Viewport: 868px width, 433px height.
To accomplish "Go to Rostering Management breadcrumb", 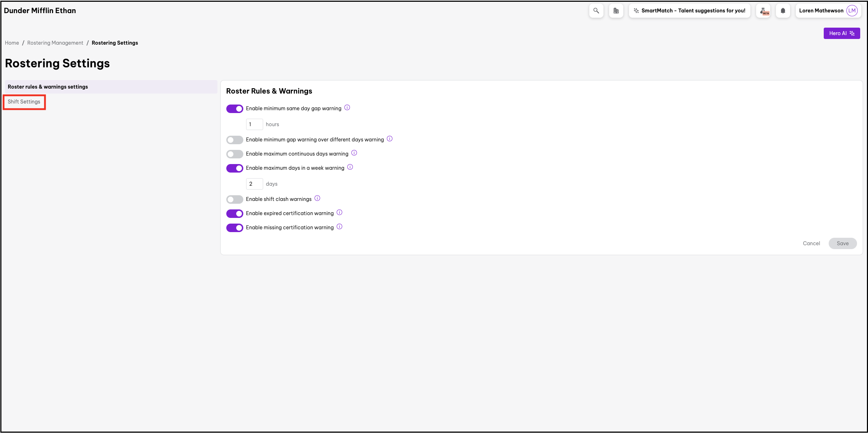I will pyautogui.click(x=55, y=43).
